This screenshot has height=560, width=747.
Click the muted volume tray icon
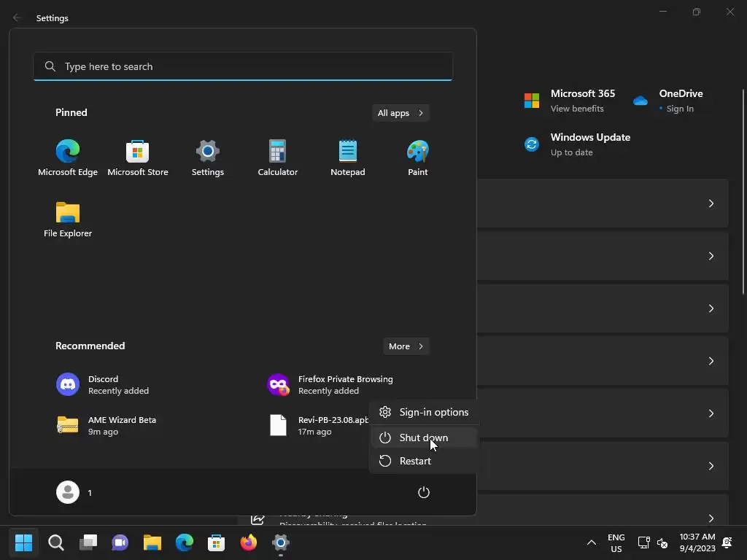[x=662, y=542]
